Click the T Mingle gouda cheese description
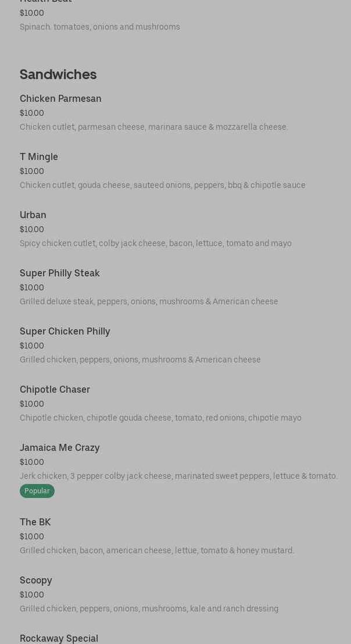 162,185
